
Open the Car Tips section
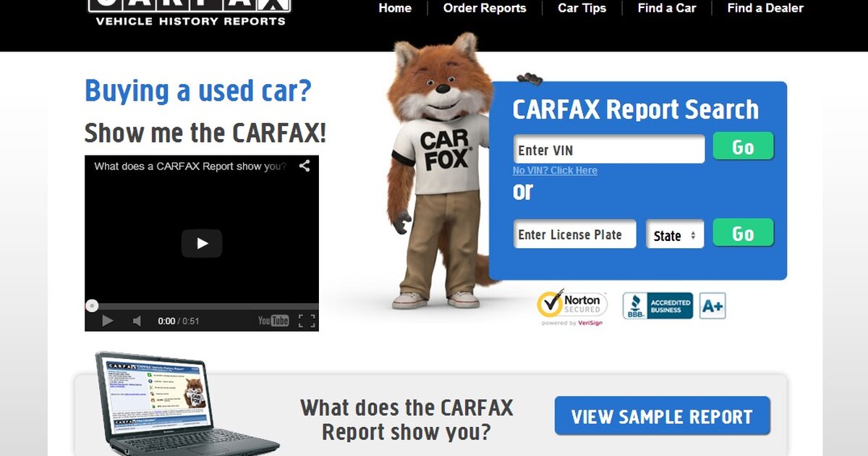582,9
